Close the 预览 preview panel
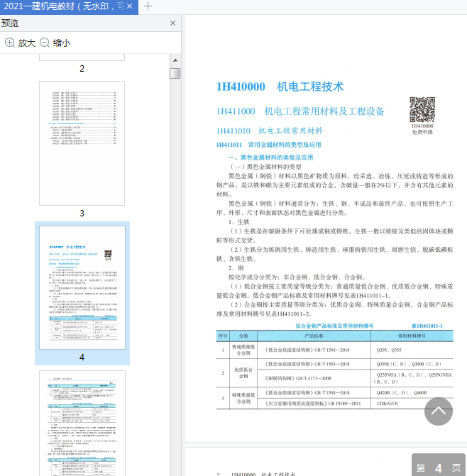This screenshot has width=467, height=476. pyautogui.click(x=172, y=23)
